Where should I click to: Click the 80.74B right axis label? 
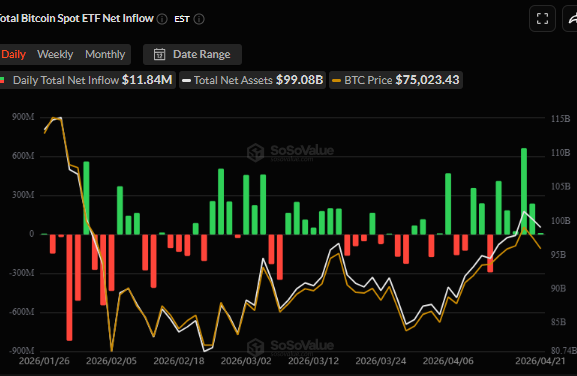[564, 351]
